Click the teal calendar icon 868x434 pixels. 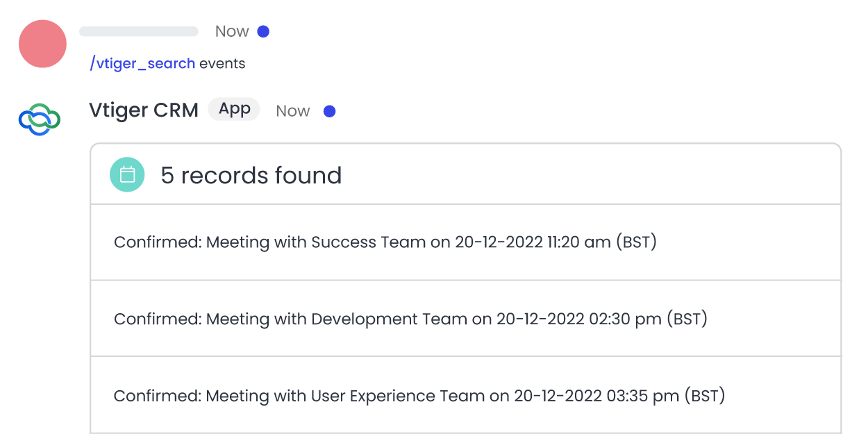(x=127, y=174)
